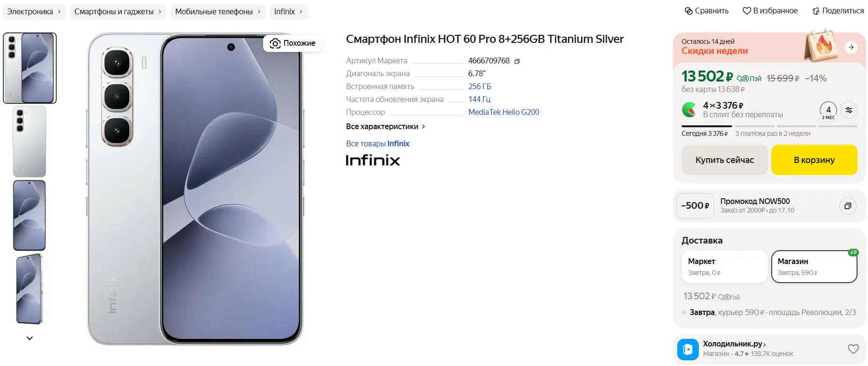Expand more thumbnails with down chevron
Image resolution: width=868 pixels, height=366 pixels.
point(30,338)
